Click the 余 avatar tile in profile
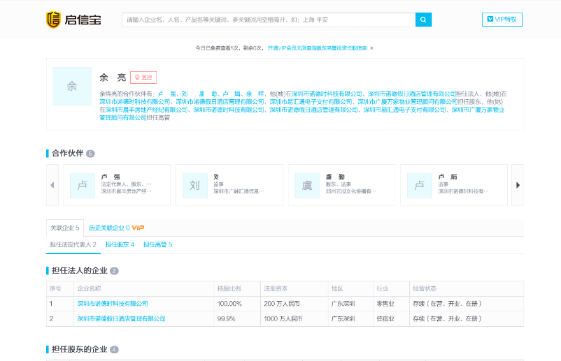 coord(72,86)
